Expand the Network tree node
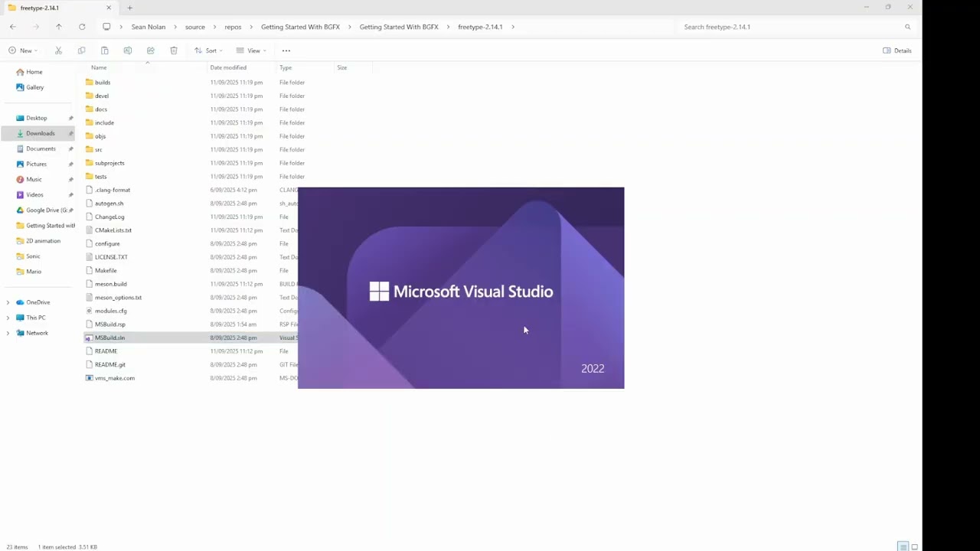This screenshot has height=551, width=980. (8, 333)
